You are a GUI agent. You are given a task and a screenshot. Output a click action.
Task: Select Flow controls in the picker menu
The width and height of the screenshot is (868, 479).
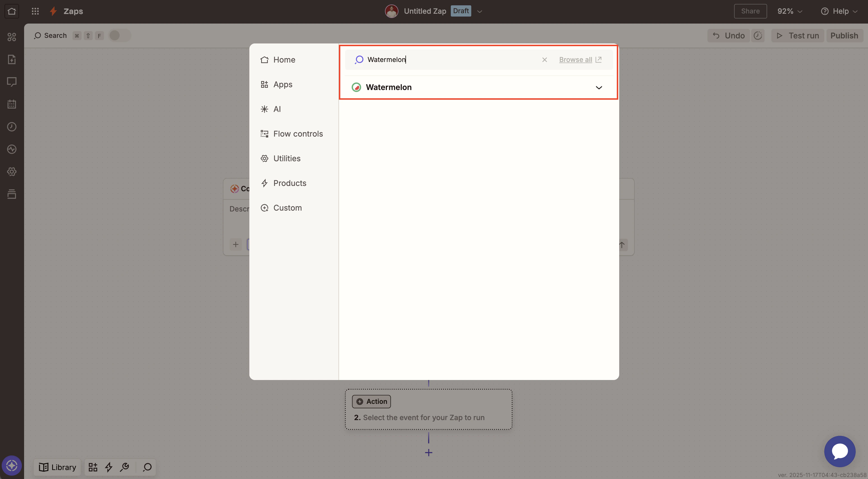tap(294, 133)
